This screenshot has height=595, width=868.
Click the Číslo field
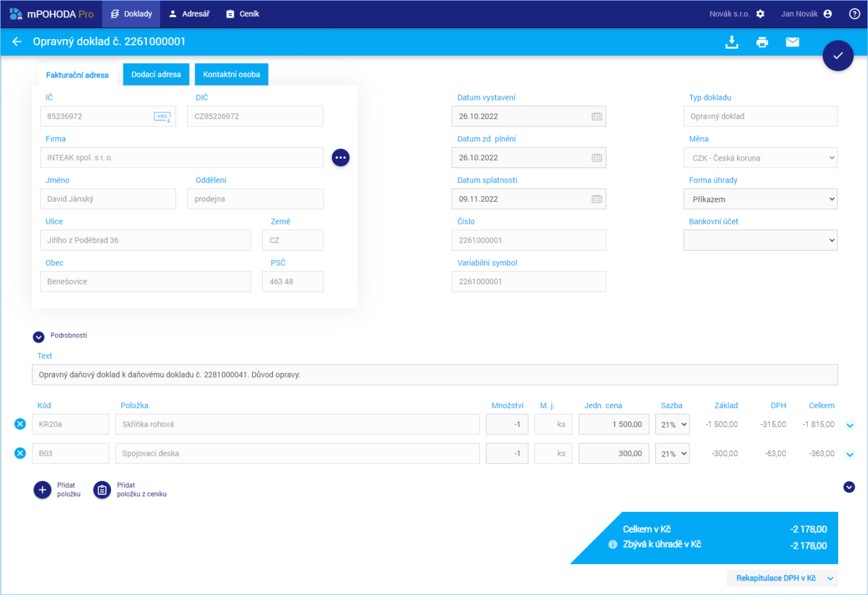click(x=529, y=240)
